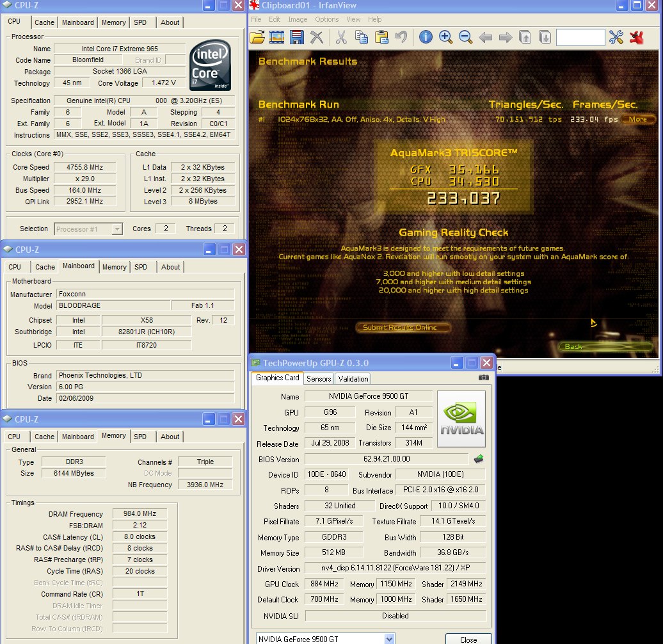This screenshot has height=644, width=663.
Task: Click the Core Speed value 4755.8 MHz
Action: pyautogui.click(x=84, y=167)
